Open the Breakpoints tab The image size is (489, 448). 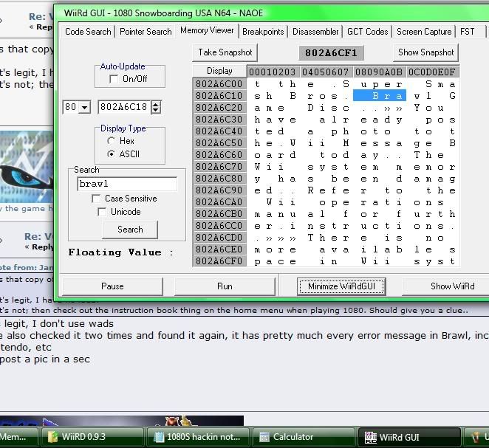pyautogui.click(x=263, y=32)
